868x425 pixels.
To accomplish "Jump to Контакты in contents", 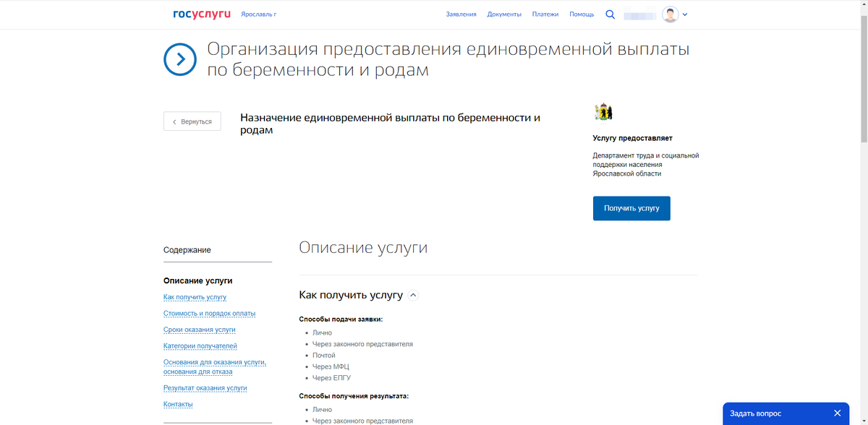I will [x=178, y=404].
